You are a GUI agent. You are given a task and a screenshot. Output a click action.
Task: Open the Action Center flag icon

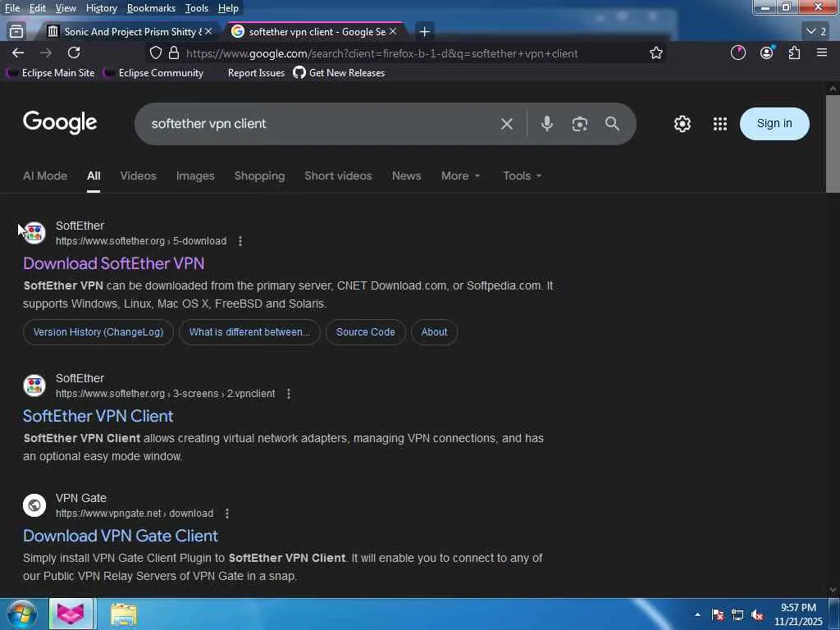[718, 615]
